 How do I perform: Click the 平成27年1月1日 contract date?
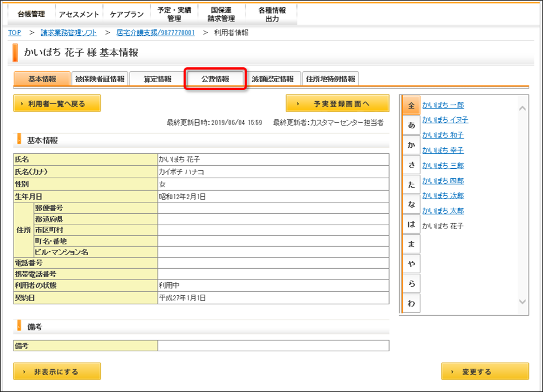(x=182, y=298)
